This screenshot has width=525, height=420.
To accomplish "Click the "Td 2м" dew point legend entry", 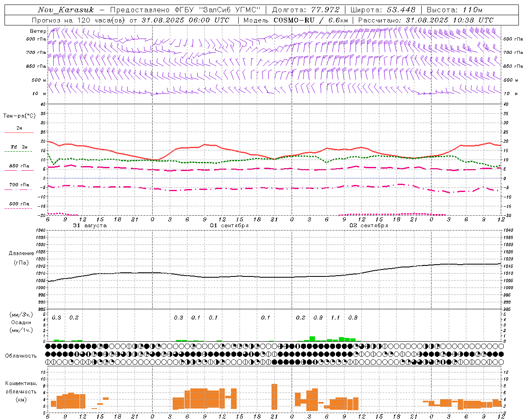I will (x=19, y=147).
